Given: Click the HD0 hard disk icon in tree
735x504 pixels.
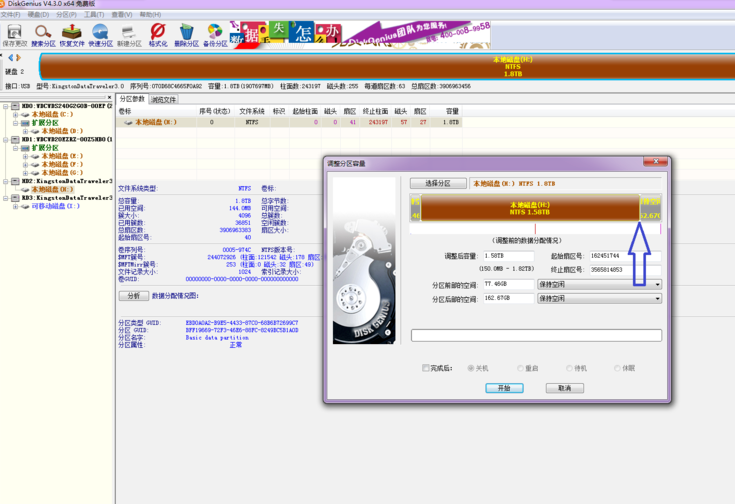Looking at the screenshot, I should coord(15,106).
